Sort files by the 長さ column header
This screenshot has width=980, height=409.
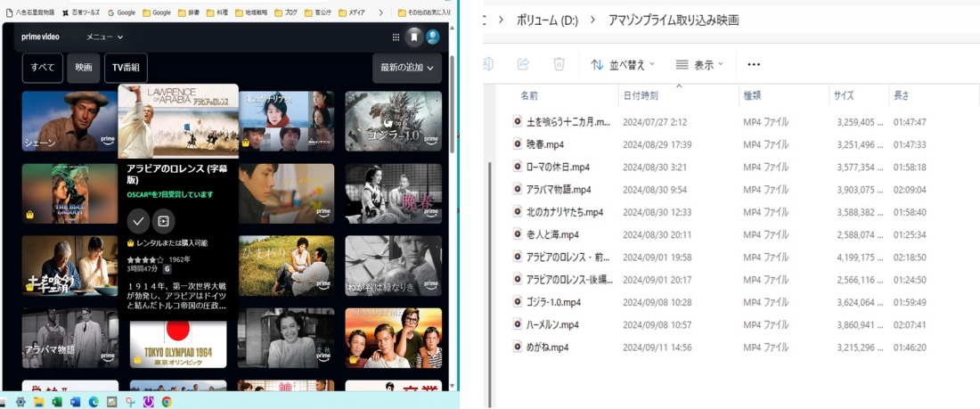point(902,95)
